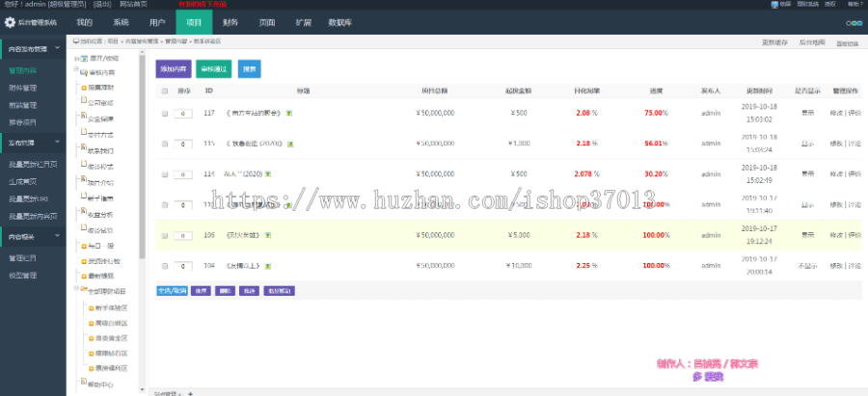Select 管理栏目 in the left sidebar
868x396 pixels.
(23, 258)
